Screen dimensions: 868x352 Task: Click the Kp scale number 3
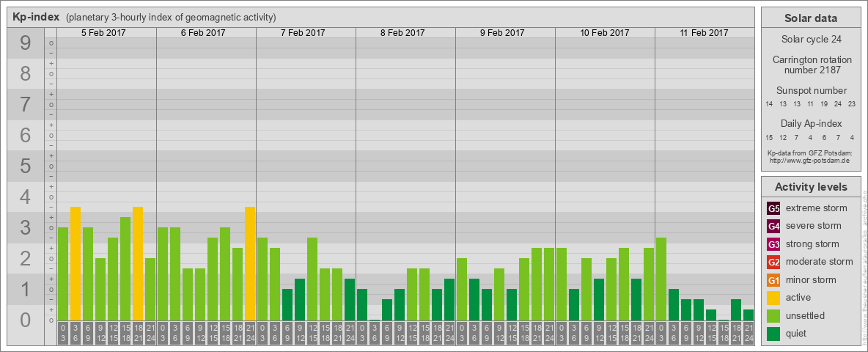point(25,227)
